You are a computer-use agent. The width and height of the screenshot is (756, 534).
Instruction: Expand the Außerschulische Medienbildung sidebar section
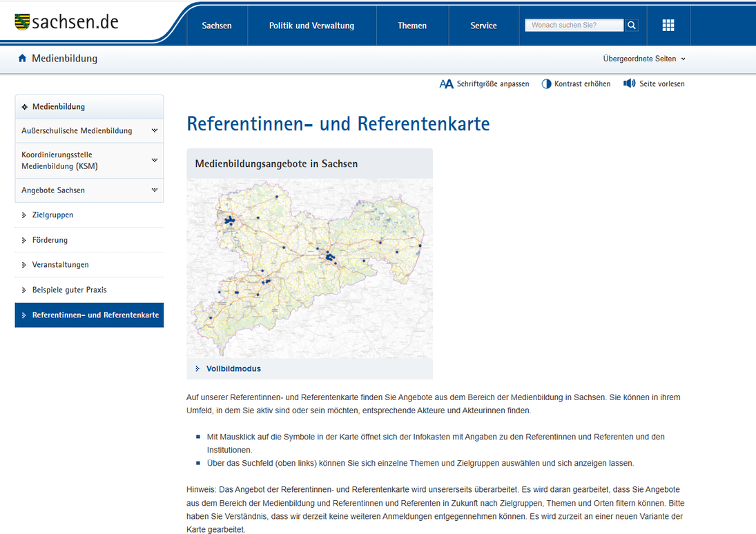[x=89, y=130]
